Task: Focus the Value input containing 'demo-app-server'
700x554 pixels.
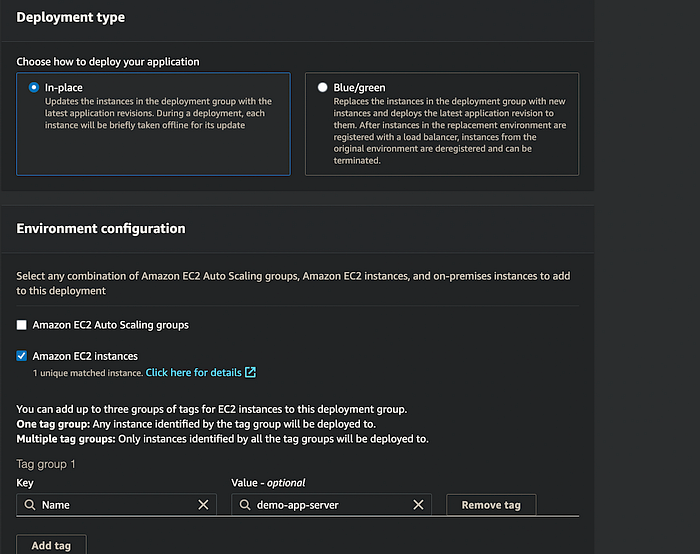Action: (x=325, y=505)
